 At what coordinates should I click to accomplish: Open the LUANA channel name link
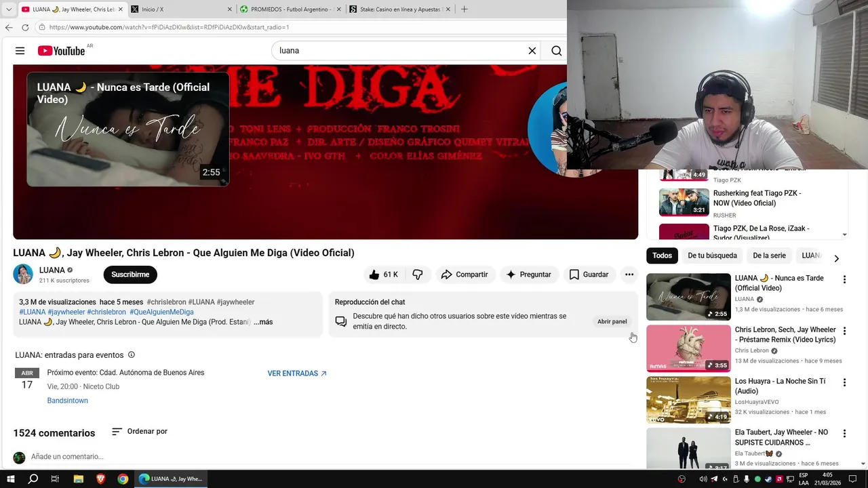[52, 270]
